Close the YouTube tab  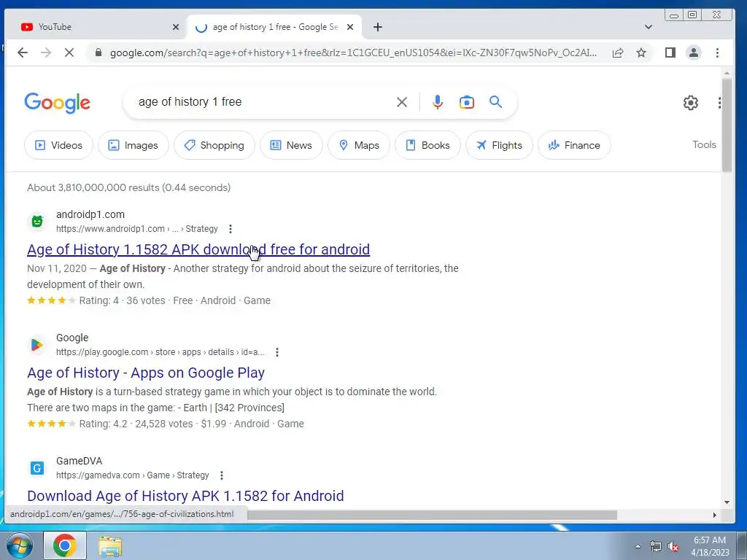pyautogui.click(x=176, y=27)
